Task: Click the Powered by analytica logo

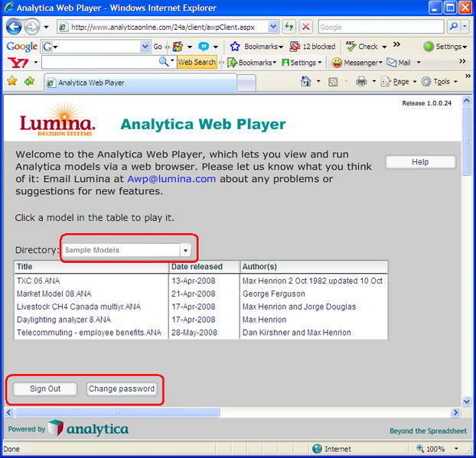Action: coord(68,428)
